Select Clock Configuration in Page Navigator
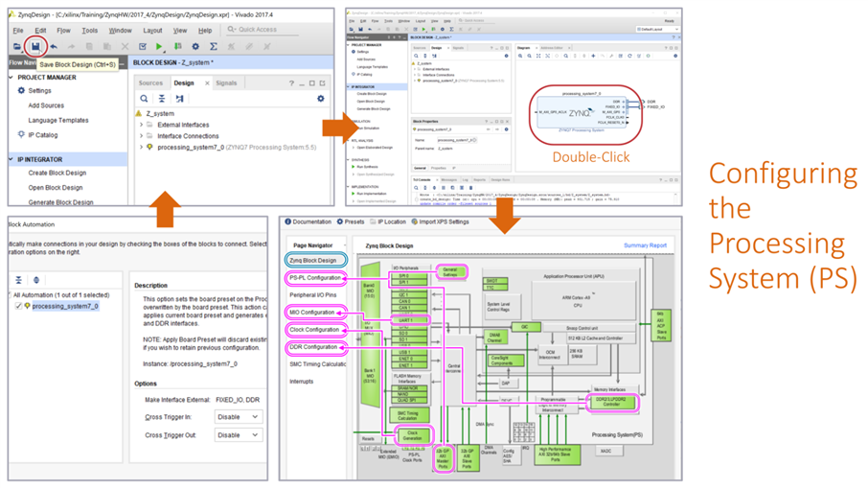868x489 pixels. pyautogui.click(x=314, y=330)
